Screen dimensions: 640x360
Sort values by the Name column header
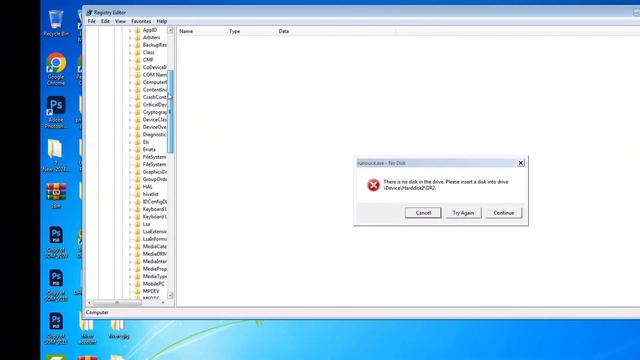point(202,31)
